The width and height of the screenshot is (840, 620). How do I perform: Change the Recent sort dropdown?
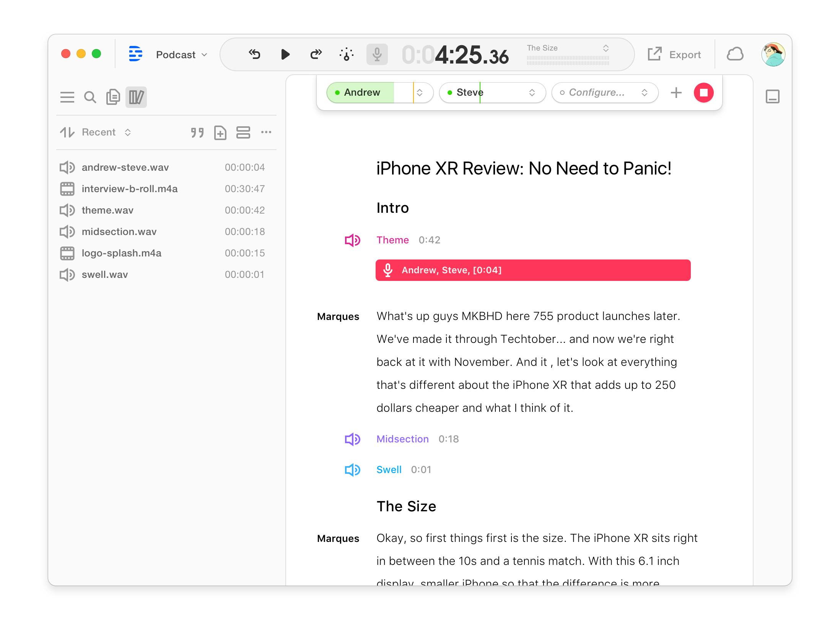106,132
